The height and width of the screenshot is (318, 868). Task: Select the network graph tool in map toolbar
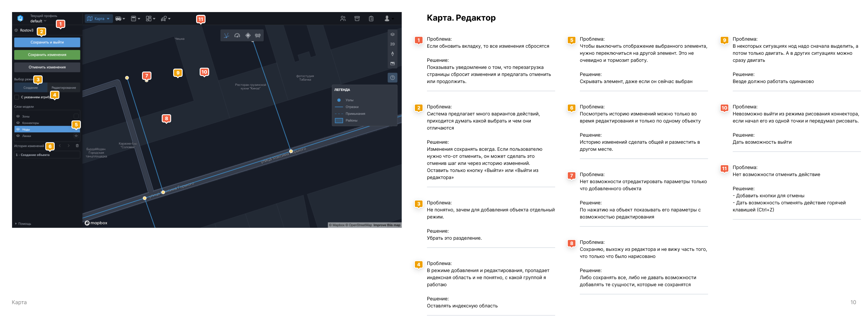coord(226,35)
